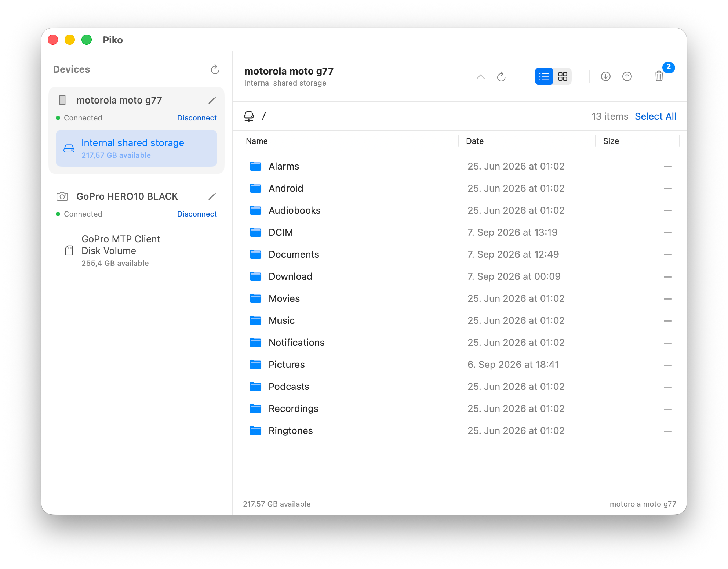The height and width of the screenshot is (569, 728).
Task: Click the GoPro HERO10 BLACK device entry
Action: coord(127,196)
